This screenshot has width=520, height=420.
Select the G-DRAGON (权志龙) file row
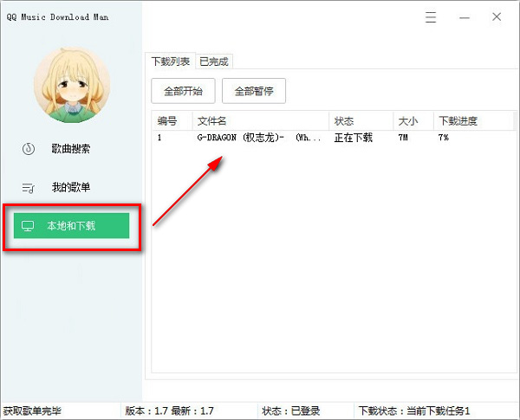[x=334, y=138]
